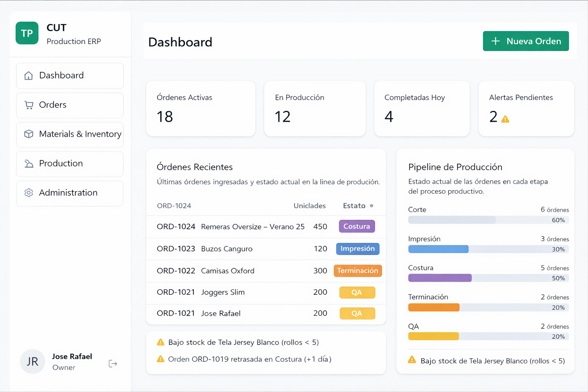This screenshot has width=588, height=392.
Task: Select the Costura status badge
Action: [x=356, y=226]
